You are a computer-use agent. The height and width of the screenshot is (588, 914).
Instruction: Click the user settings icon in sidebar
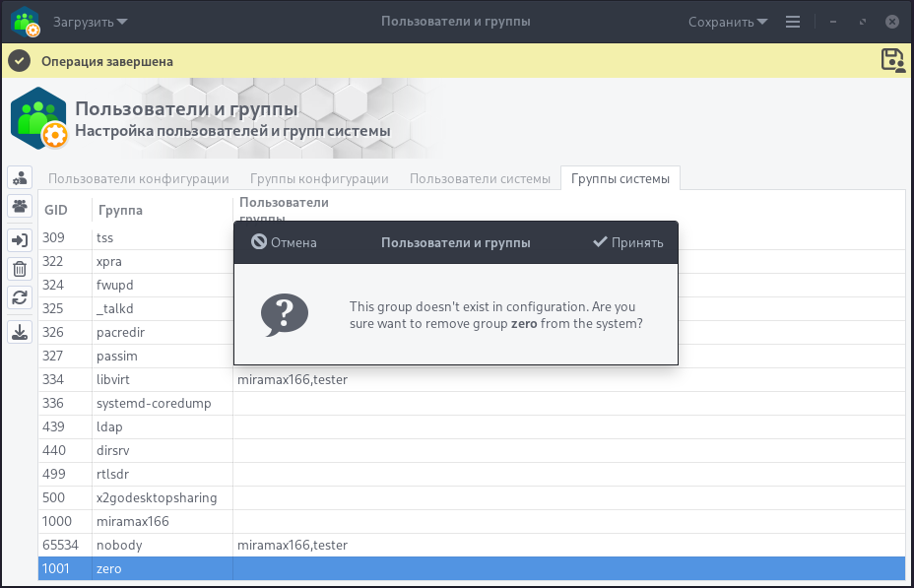pyautogui.click(x=20, y=178)
